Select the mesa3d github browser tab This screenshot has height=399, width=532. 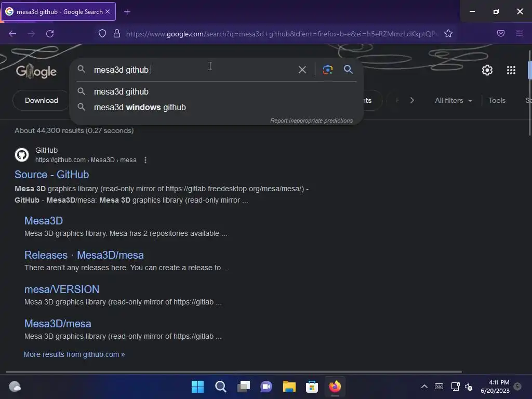(59, 11)
